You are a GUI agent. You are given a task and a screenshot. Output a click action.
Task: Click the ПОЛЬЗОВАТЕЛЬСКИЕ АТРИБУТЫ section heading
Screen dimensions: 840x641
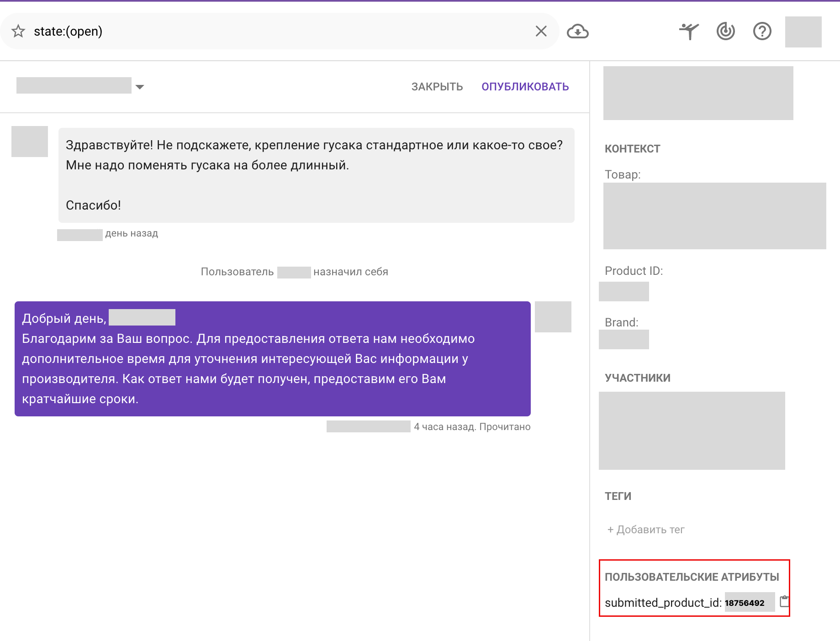pyautogui.click(x=692, y=577)
